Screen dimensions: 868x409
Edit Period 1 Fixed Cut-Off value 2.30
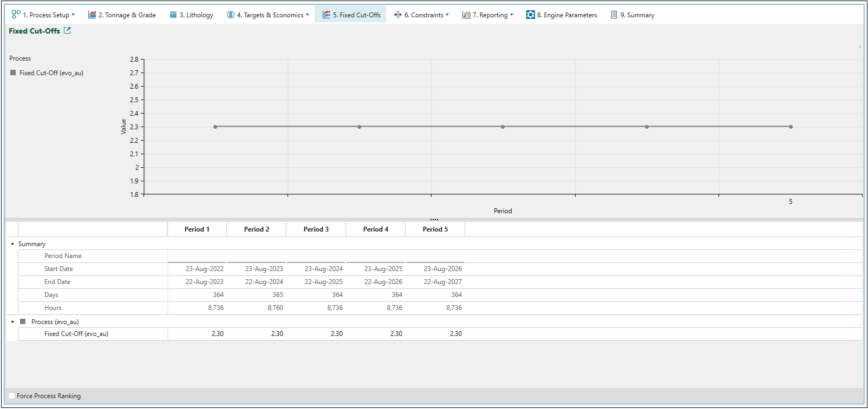point(217,334)
